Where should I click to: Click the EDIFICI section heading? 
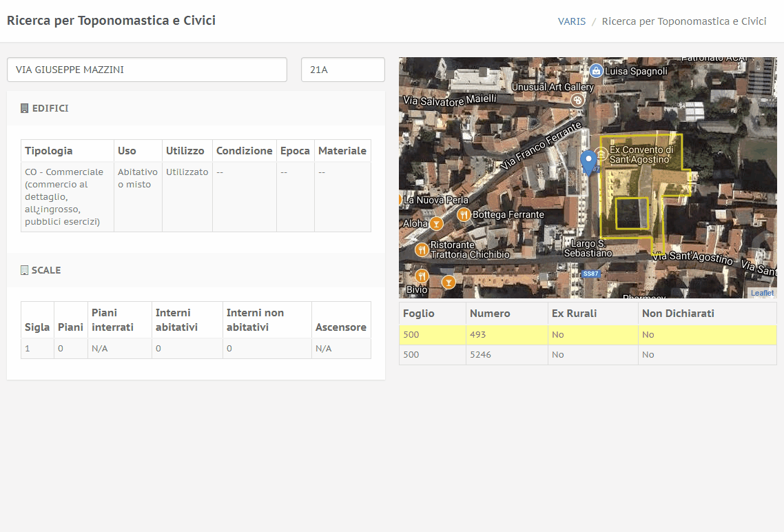point(50,108)
